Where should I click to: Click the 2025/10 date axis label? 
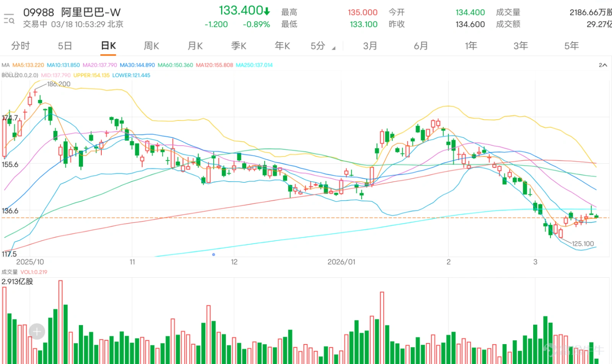click(x=30, y=262)
